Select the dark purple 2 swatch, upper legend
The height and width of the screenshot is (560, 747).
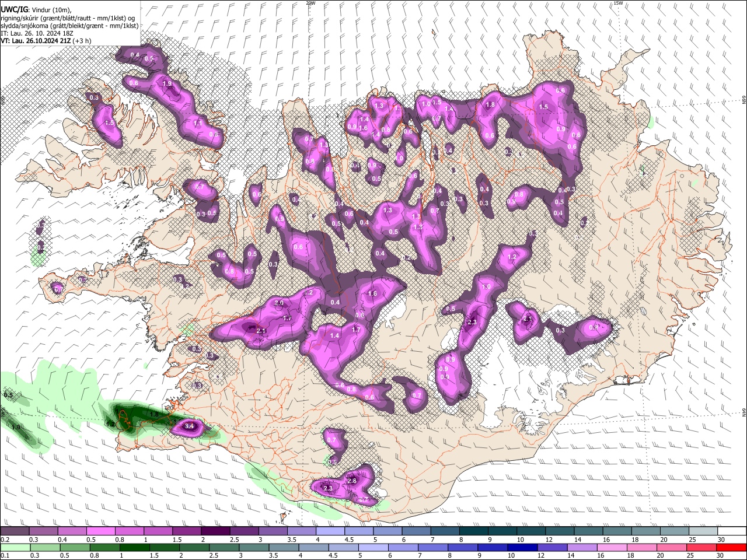[215, 531]
